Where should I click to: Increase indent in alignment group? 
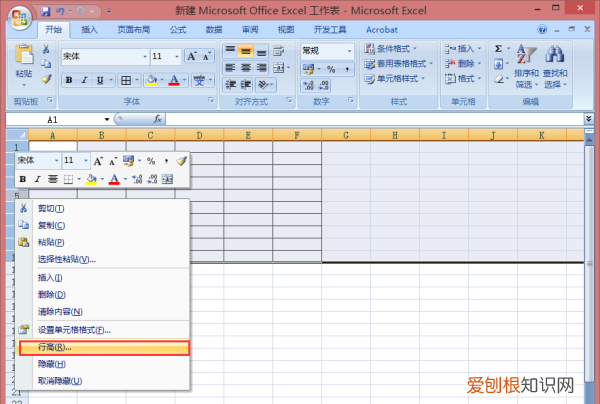pyautogui.click(x=246, y=85)
